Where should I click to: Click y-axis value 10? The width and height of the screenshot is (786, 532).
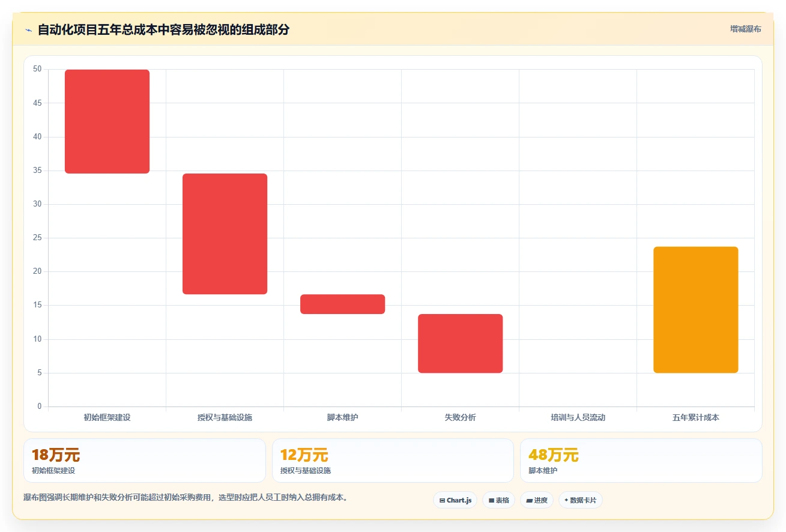point(37,339)
